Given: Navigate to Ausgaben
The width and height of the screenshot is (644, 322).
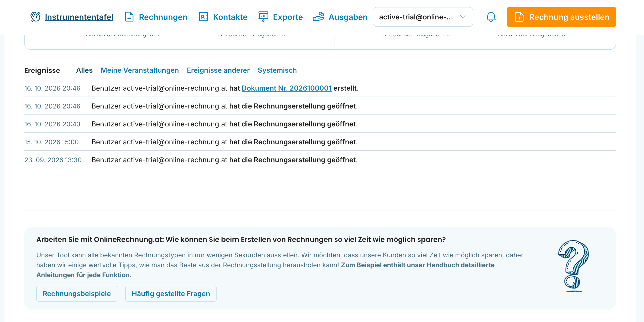Looking at the screenshot, I should (348, 17).
